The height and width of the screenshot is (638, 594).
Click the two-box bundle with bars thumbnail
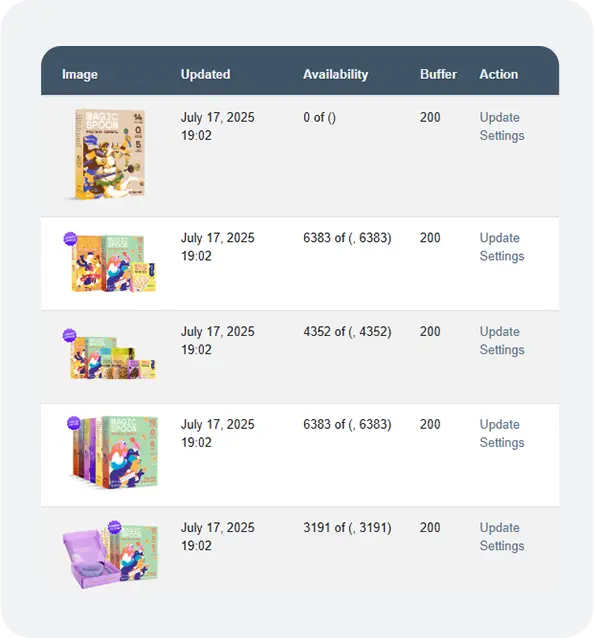point(109,262)
